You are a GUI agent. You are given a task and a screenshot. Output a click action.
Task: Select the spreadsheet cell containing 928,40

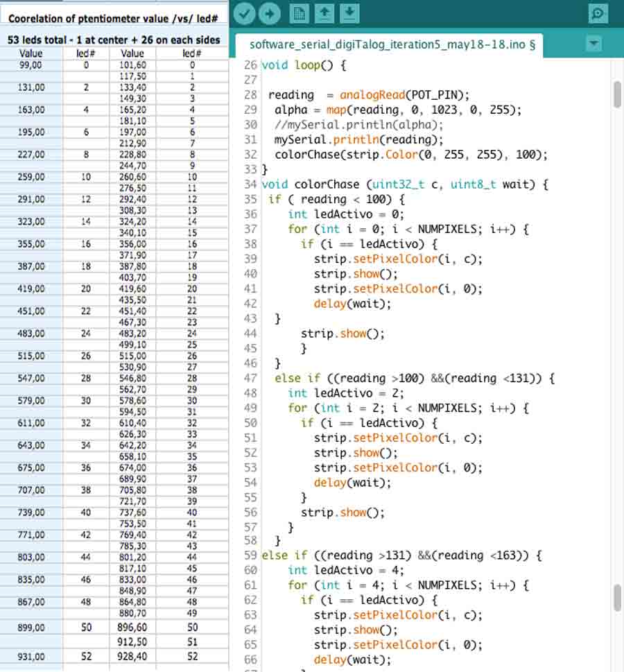[x=132, y=656]
